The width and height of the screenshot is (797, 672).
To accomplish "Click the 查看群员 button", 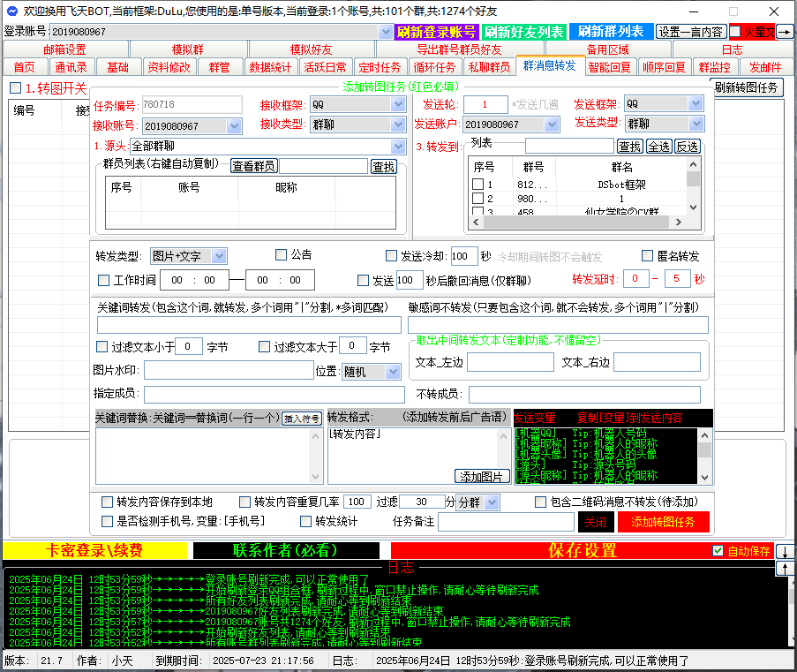I will (x=254, y=166).
